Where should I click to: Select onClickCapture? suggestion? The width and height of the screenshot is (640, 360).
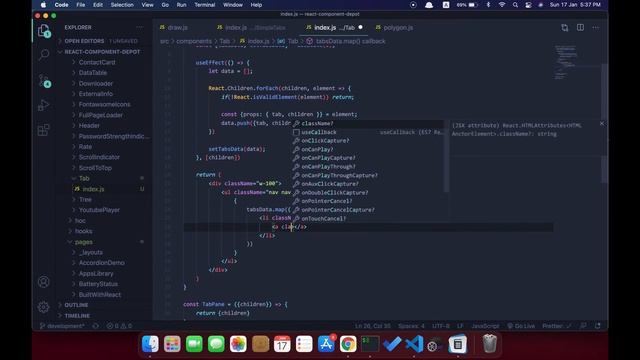(367, 141)
